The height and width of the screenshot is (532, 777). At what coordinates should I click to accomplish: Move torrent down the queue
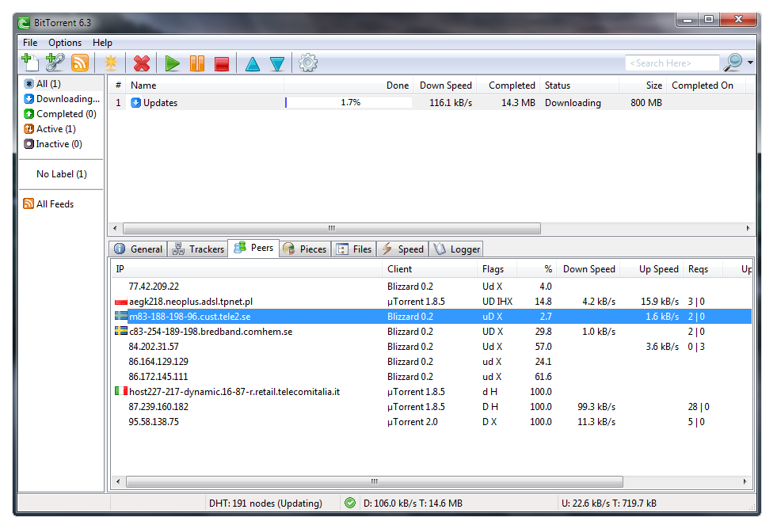(277, 64)
